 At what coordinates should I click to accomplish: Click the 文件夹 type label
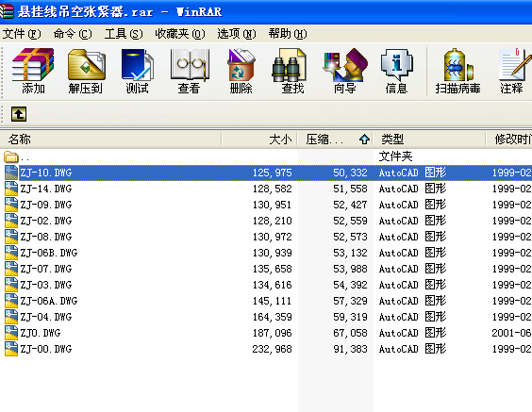point(395,157)
